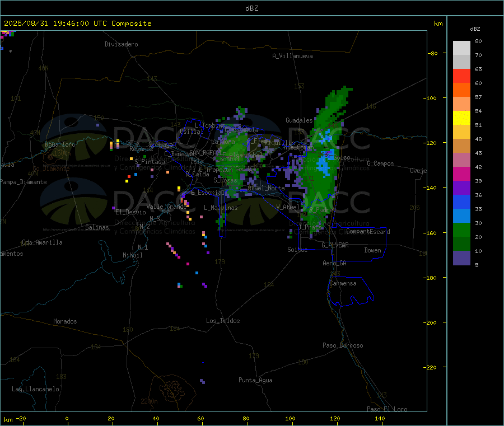Click the E_Escorial label
The width and height of the screenshot is (504, 426).
(x=207, y=193)
